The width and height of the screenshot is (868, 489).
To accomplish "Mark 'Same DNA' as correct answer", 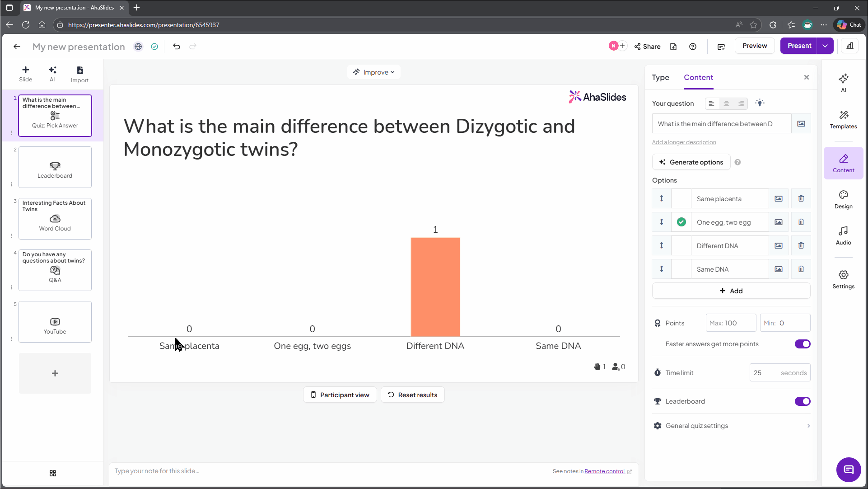I will tap(681, 269).
